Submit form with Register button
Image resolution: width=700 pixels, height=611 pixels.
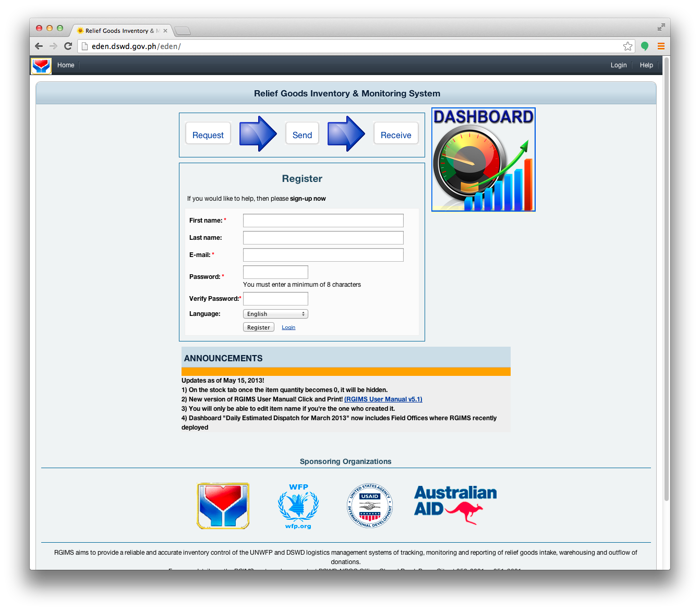(259, 327)
